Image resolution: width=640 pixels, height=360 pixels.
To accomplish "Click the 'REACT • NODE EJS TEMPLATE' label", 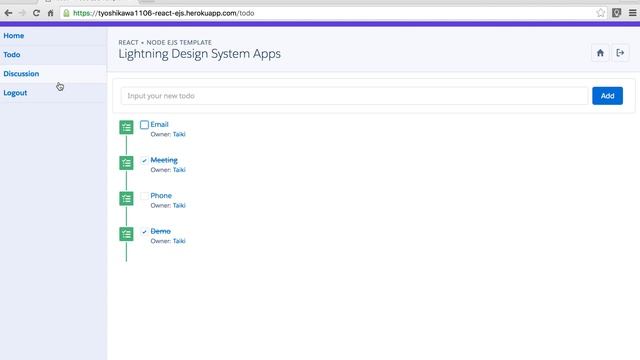I will [165, 42].
